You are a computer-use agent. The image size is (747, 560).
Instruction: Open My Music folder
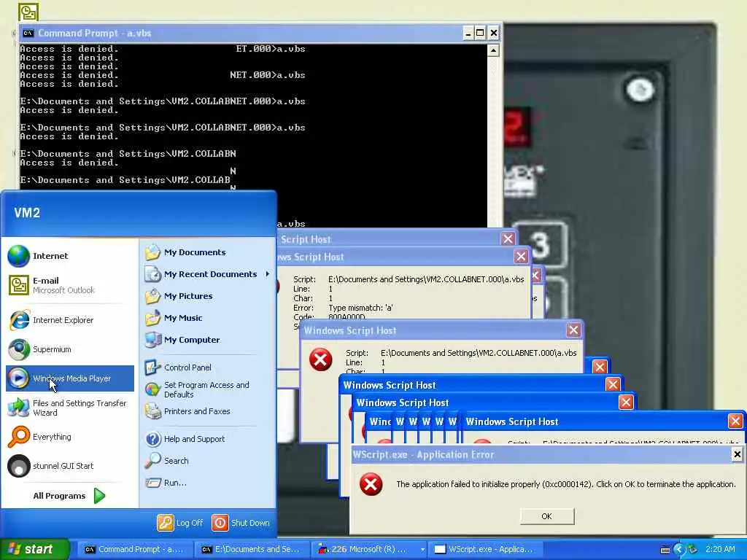pyautogui.click(x=206, y=318)
